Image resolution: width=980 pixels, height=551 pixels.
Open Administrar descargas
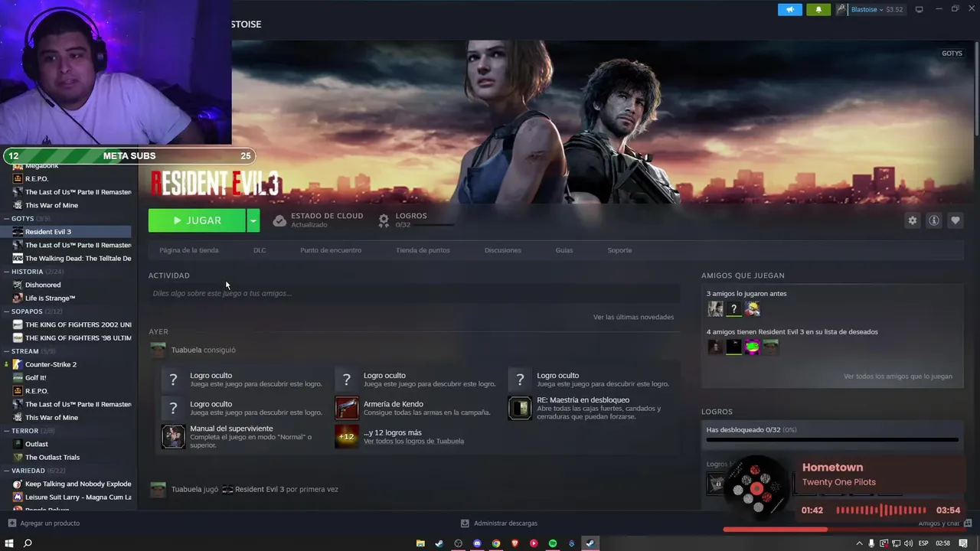pyautogui.click(x=505, y=523)
